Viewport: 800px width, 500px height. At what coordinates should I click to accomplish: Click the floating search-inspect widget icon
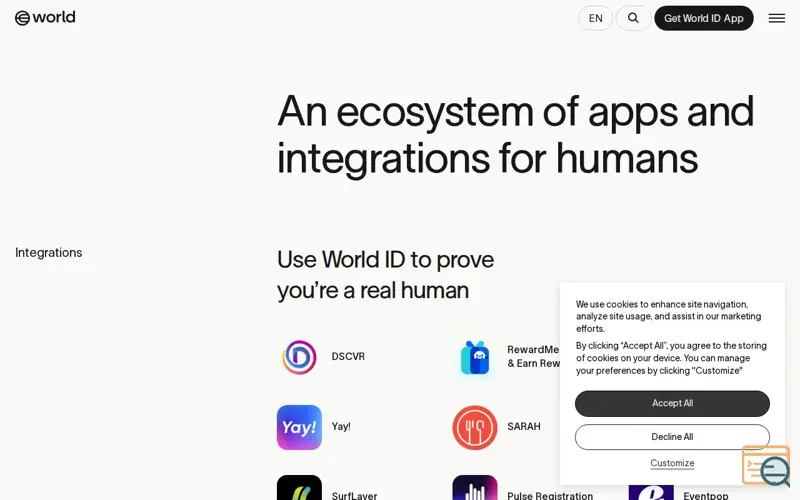pyautogui.click(x=766, y=466)
